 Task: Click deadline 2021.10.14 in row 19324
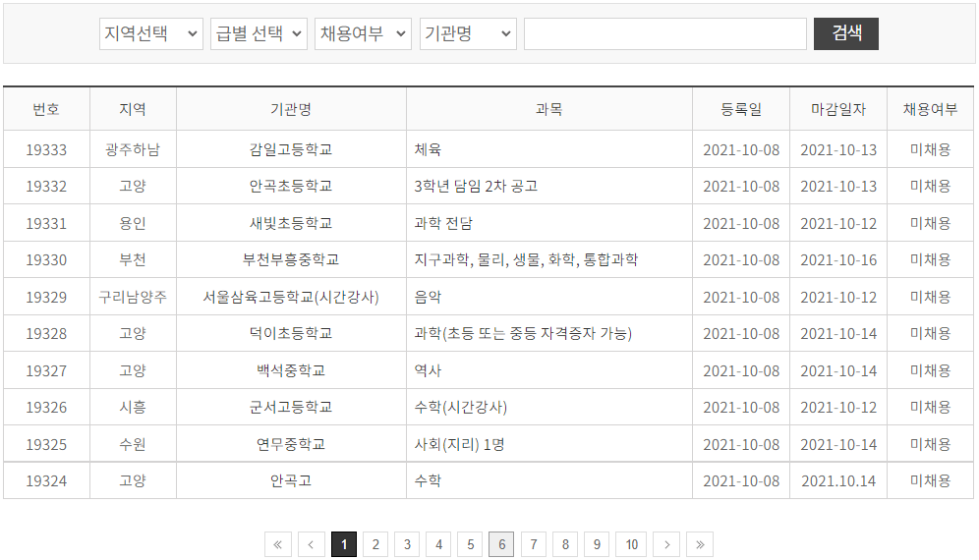coord(838,480)
